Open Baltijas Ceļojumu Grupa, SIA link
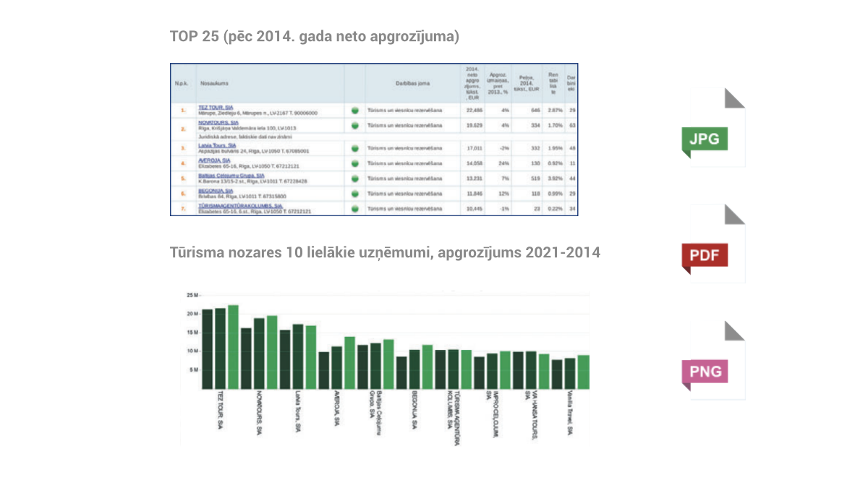The image size is (868, 488). (x=231, y=175)
